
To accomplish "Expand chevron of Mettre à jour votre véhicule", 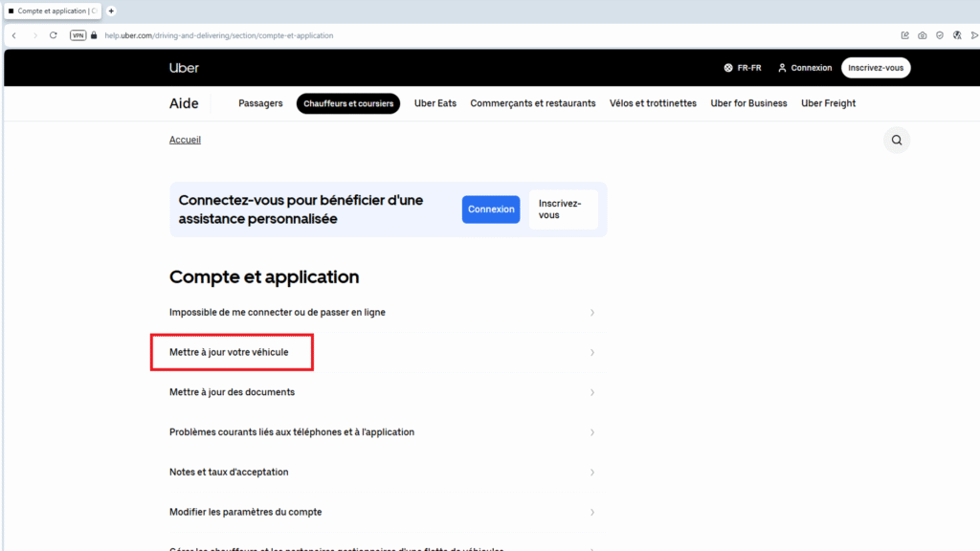I will point(591,352).
